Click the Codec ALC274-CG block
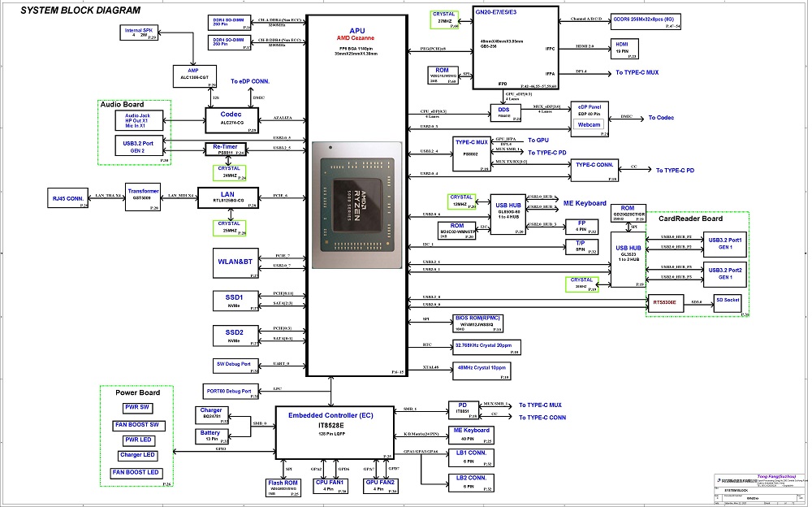 click(231, 119)
